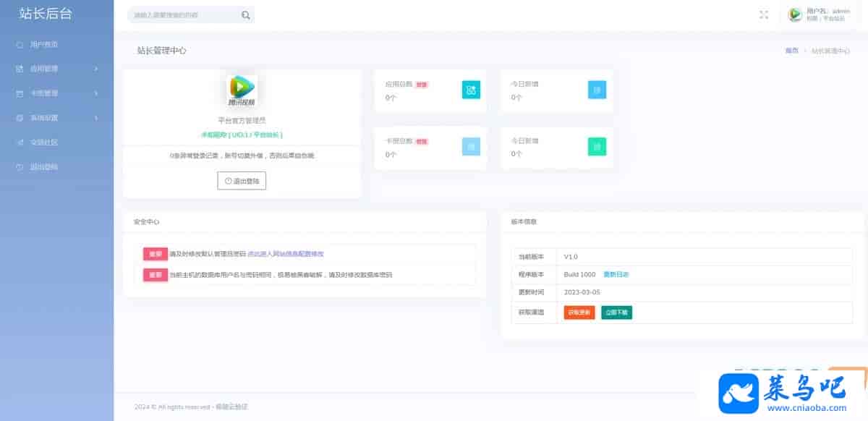Screen dimensions: 868x421
Task: Open the 交流社区 sidebar item
Action: click(43, 143)
